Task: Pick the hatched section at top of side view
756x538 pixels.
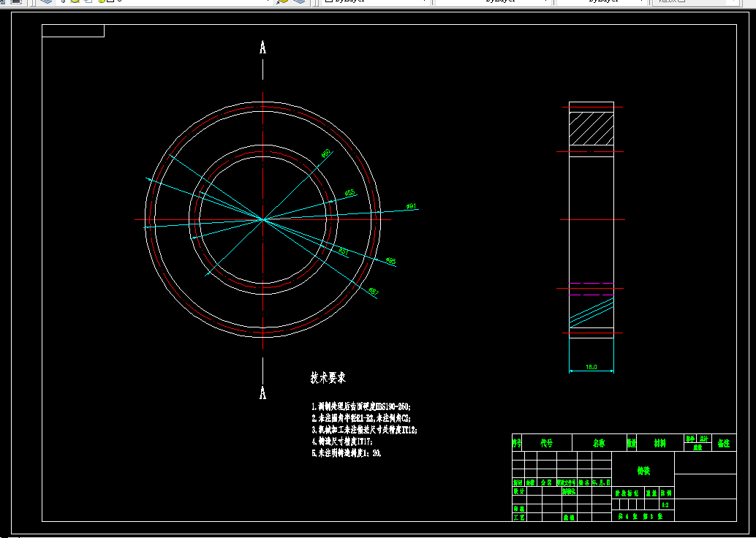Action: [x=591, y=128]
